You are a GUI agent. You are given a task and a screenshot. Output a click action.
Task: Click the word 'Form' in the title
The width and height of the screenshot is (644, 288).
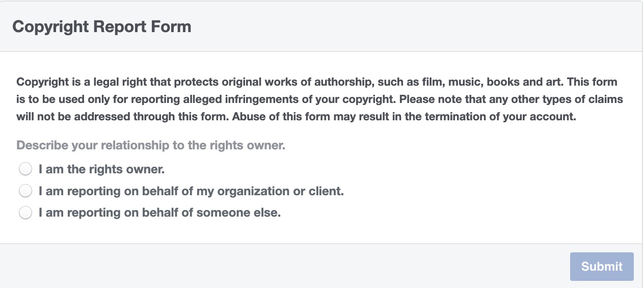click(x=174, y=27)
